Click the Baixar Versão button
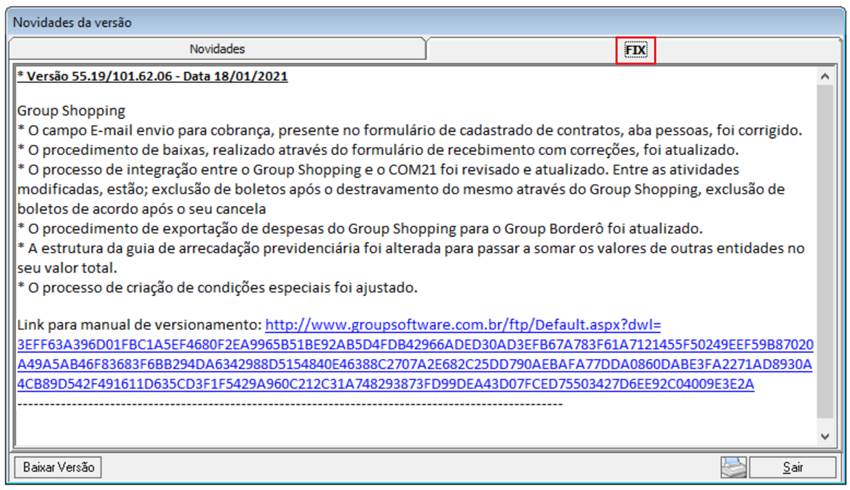The height and width of the screenshot is (490, 850). tap(58, 467)
